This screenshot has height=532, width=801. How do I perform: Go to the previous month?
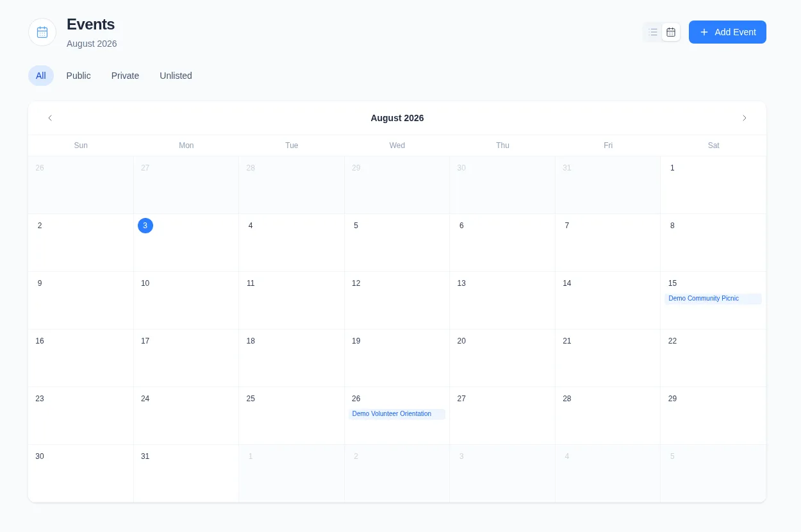pos(50,118)
